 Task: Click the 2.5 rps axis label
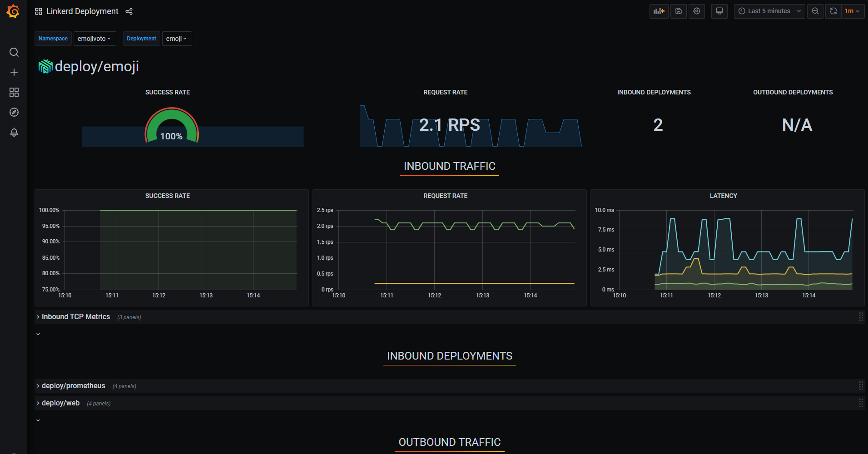tap(325, 210)
